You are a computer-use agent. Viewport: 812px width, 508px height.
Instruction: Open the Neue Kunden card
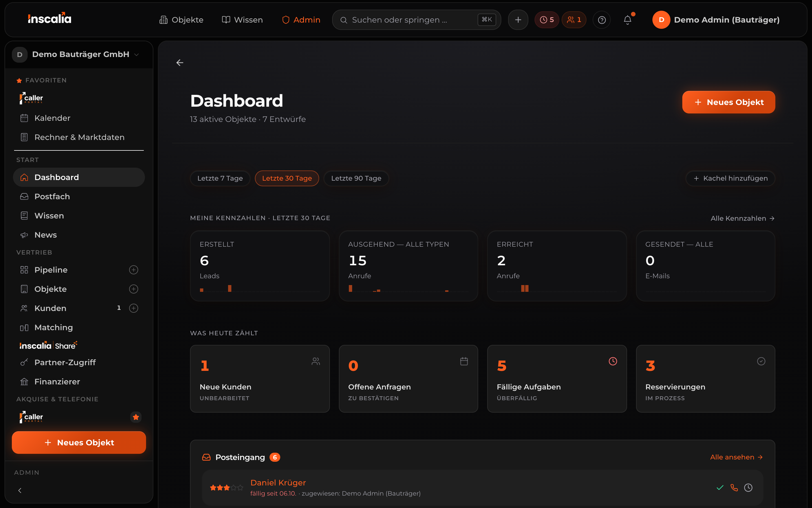tap(260, 379)
